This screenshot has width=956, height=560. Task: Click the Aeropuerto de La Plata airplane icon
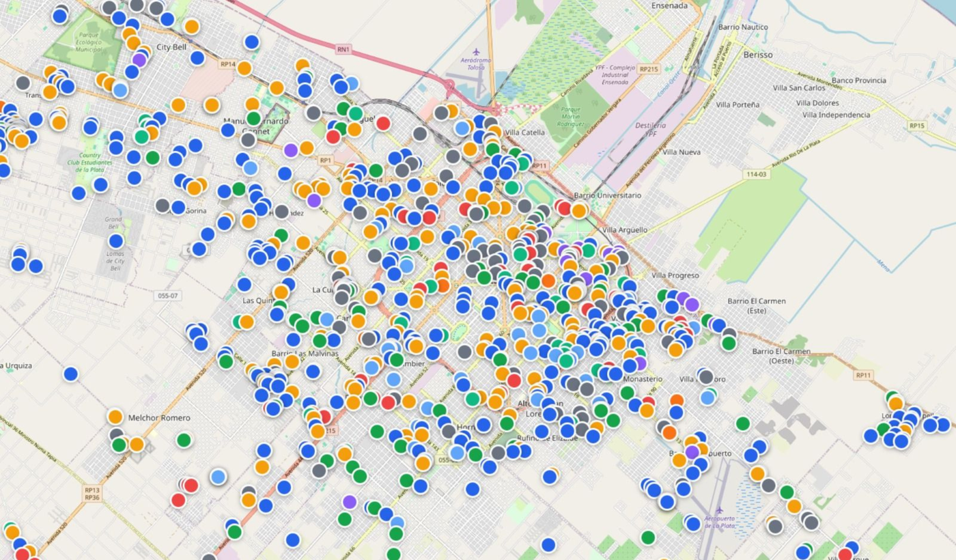click(718, 510)
